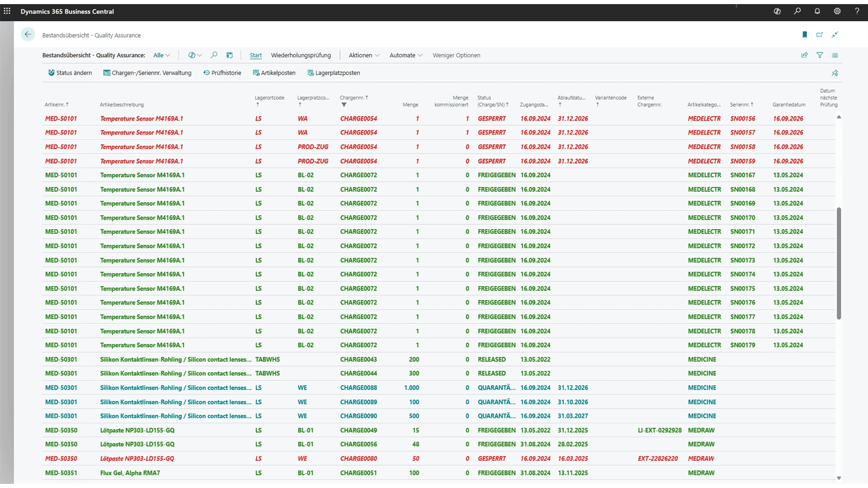
Task: Open MED-50301 link in CHARGE0043 row
Action: coord(61,360)
